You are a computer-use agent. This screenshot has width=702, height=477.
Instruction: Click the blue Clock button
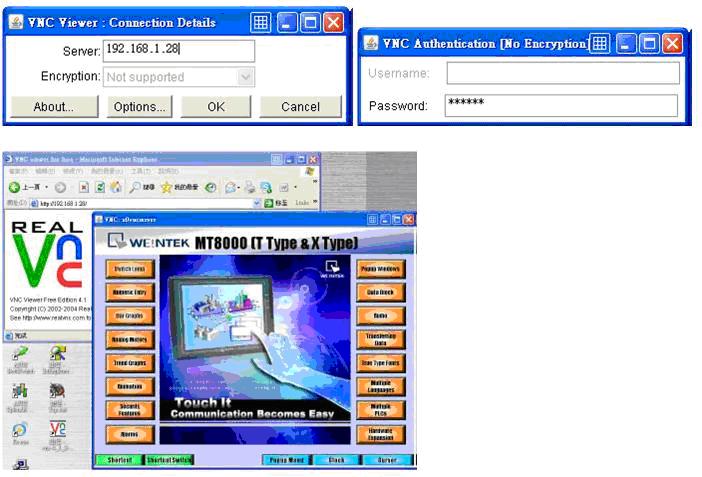coord(336,460)
